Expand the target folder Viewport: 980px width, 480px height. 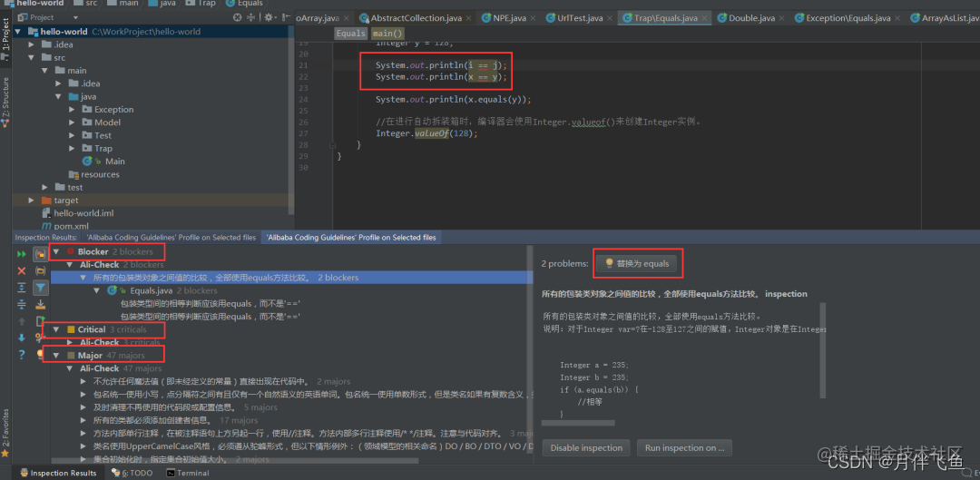[x=31, y=200]
